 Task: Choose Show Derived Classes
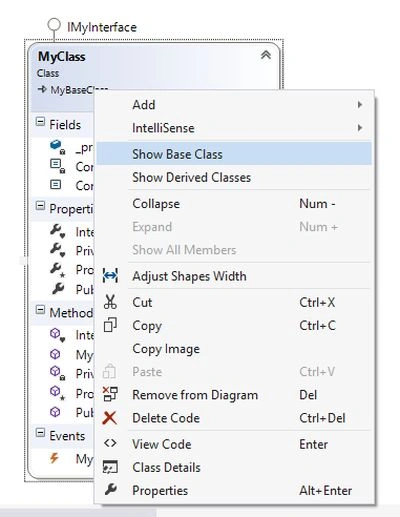click(x=234, y=177)
